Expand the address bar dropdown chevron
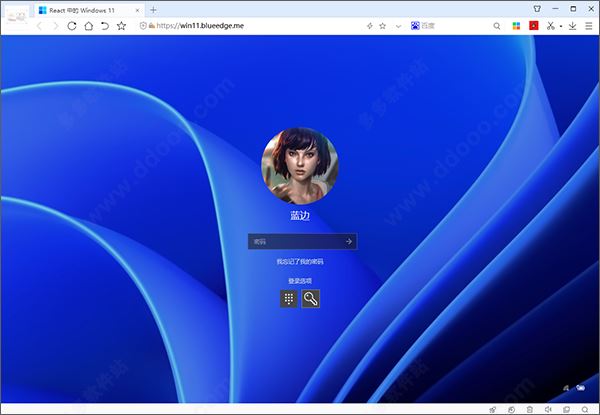 point(398,26)
